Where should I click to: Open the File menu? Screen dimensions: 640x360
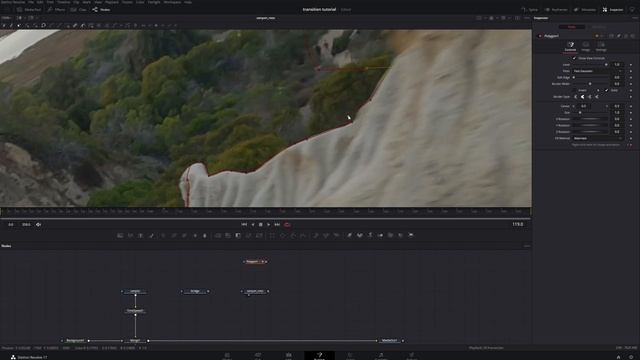coord(31,2)
